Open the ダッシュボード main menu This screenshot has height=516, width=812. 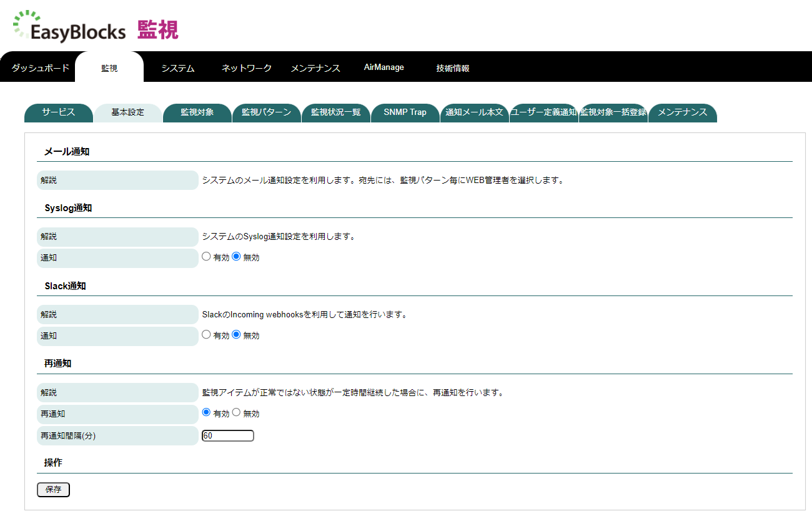click(41, 68)
